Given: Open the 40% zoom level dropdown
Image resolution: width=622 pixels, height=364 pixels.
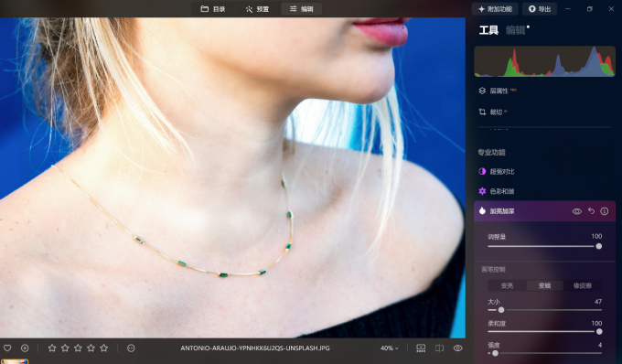Looking at the screenshot, I should 389,348.
